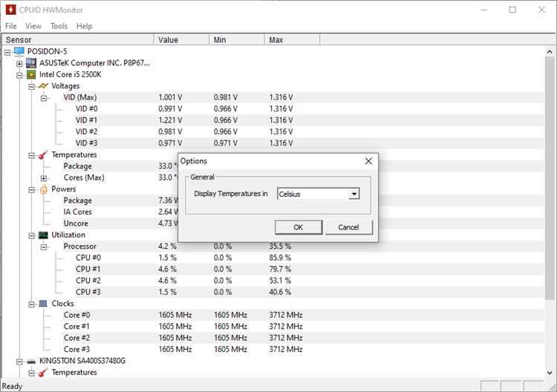Collapse the Powers group
This screenshot has height=392, width=557.
pyautogui.click(x=32, y=190)
